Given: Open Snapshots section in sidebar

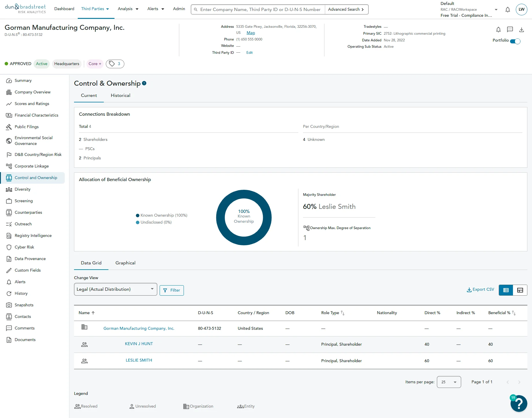Looking at the screenshot, I should (24, 305).
